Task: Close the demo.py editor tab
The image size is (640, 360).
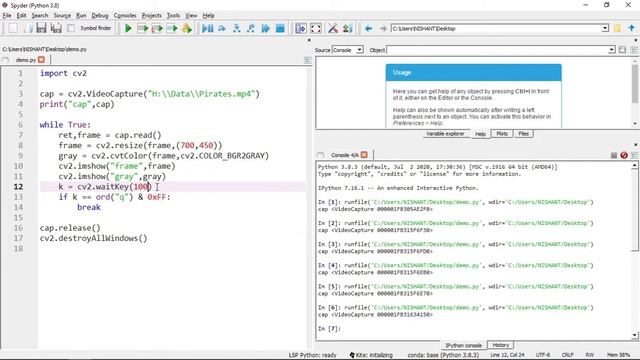Action: pos(41,60)
